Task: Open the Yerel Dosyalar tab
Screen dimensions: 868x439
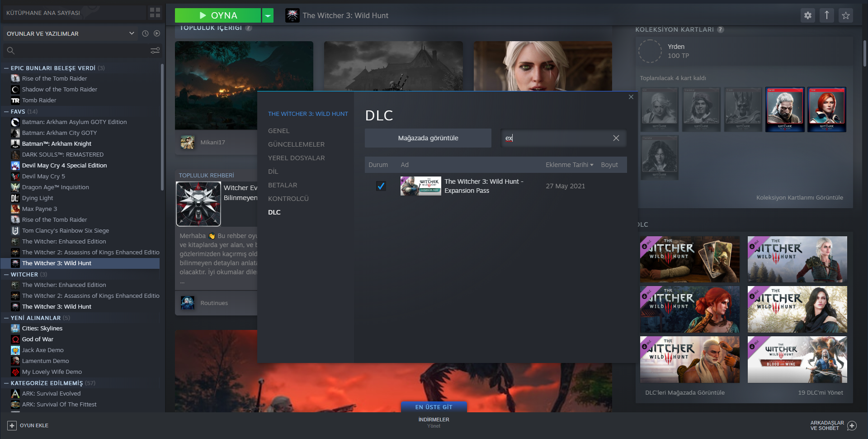Action: point(296,158)
